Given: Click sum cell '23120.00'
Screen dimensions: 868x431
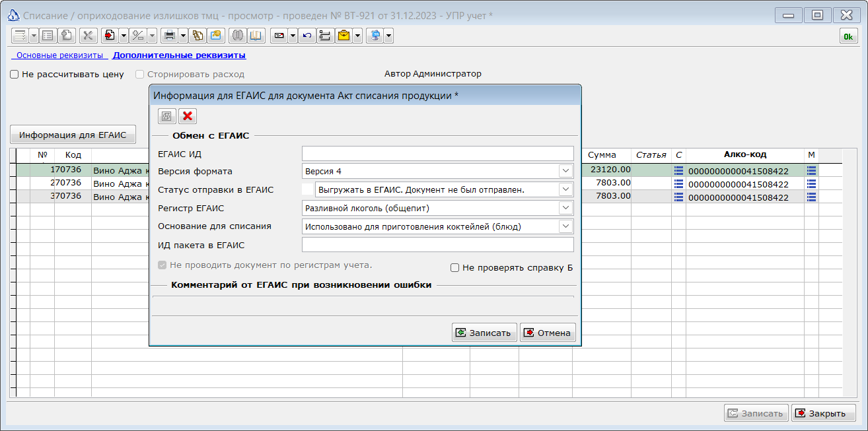Looking at the screenshot, I should click(602, 170).
